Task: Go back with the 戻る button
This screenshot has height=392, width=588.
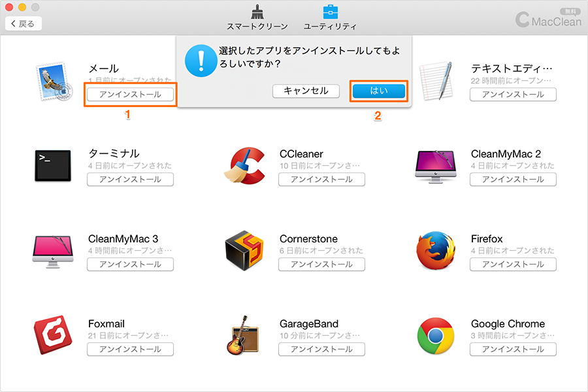Action: pyautogui.click(x=24, y=24)
